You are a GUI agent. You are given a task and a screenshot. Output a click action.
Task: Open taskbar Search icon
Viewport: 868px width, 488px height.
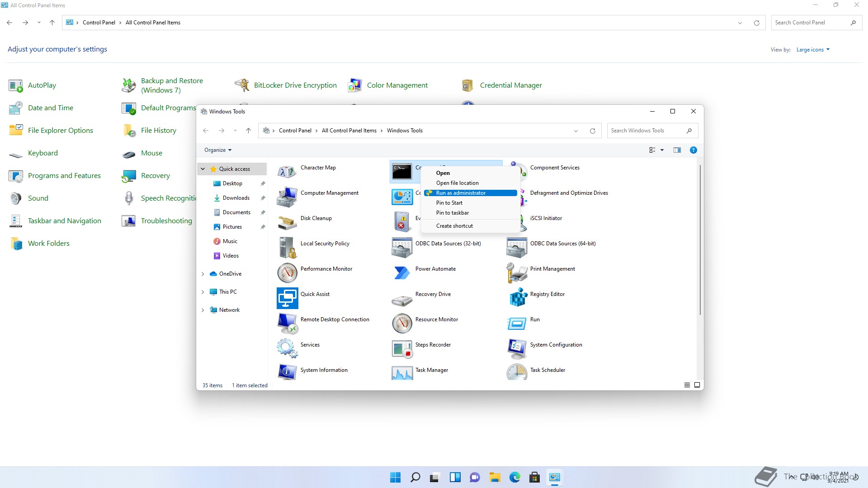click(415, 477)
